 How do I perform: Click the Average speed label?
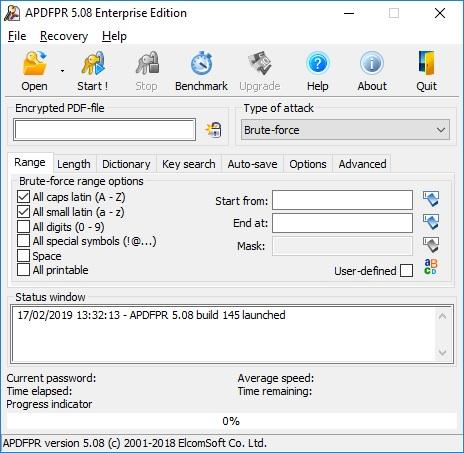[x=276, y=378]
